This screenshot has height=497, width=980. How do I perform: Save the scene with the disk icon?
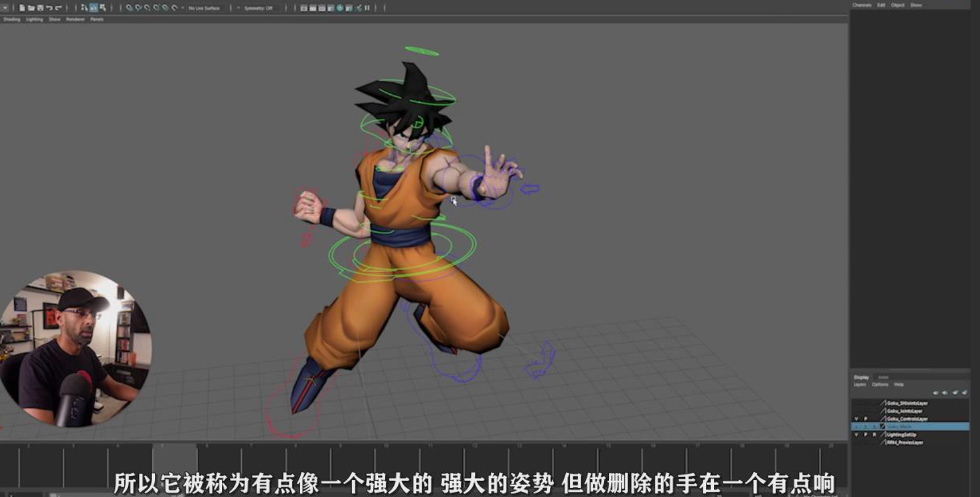40,8
